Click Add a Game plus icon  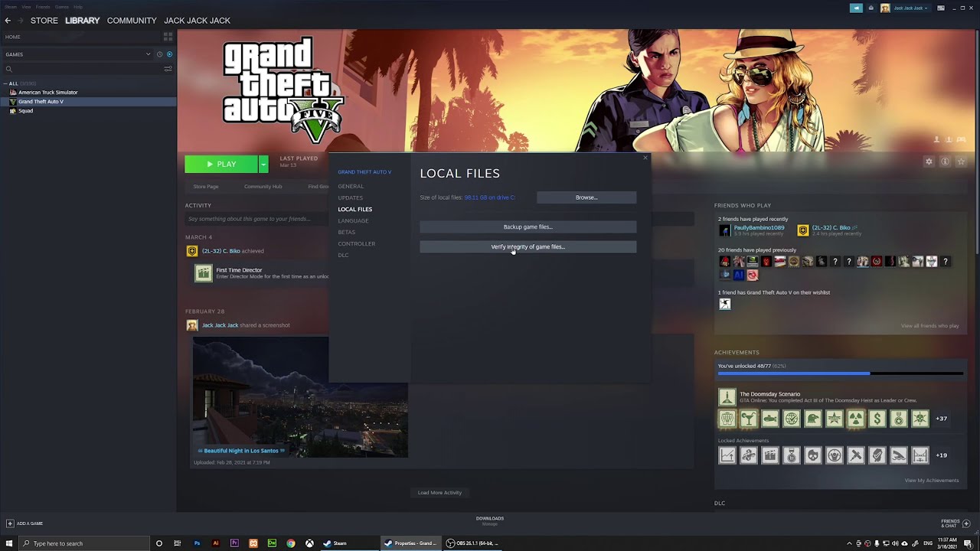coord(10,523)
